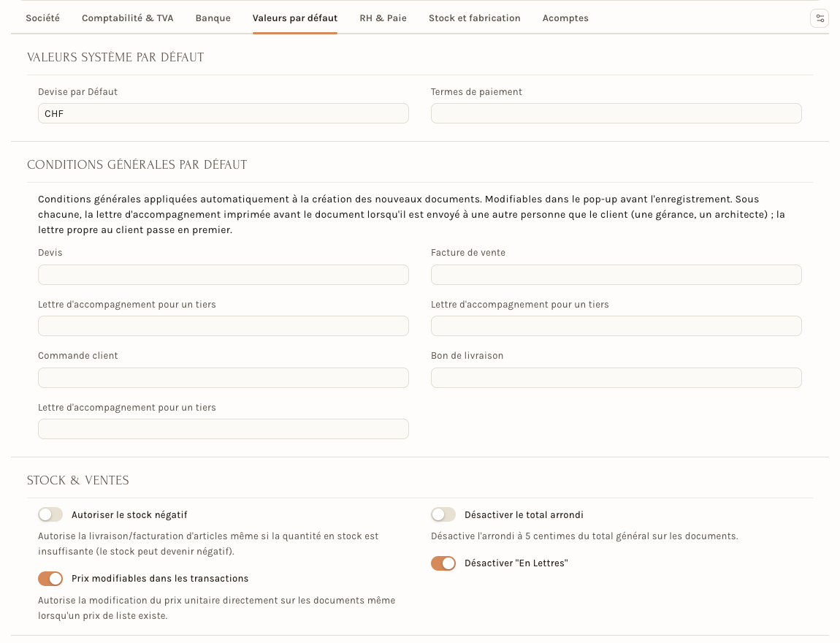Screen dimensions: 840x643
Task: Open the Devise par Défaut field containing CHF
Action: pos(224,113)
